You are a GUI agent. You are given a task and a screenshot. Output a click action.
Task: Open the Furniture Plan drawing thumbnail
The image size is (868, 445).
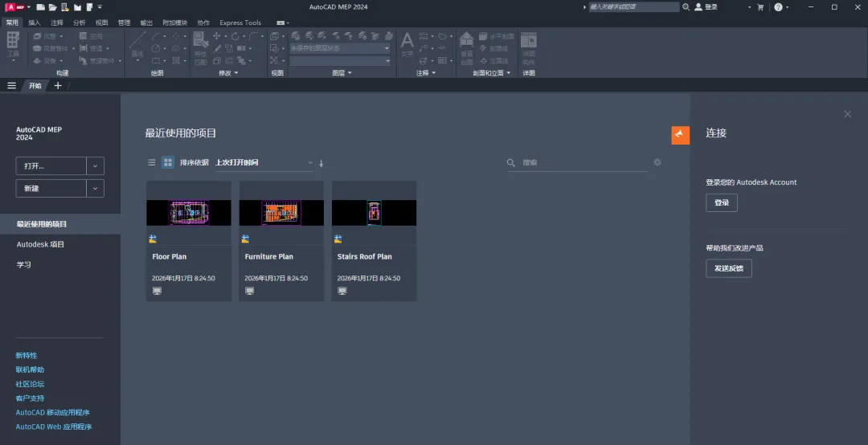pos(281,213)
